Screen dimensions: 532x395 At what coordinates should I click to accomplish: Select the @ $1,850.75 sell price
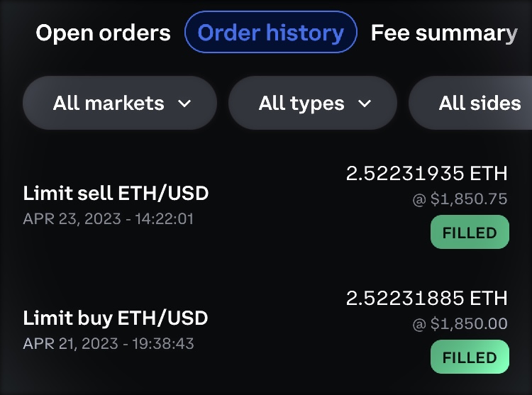coord(460,200)
